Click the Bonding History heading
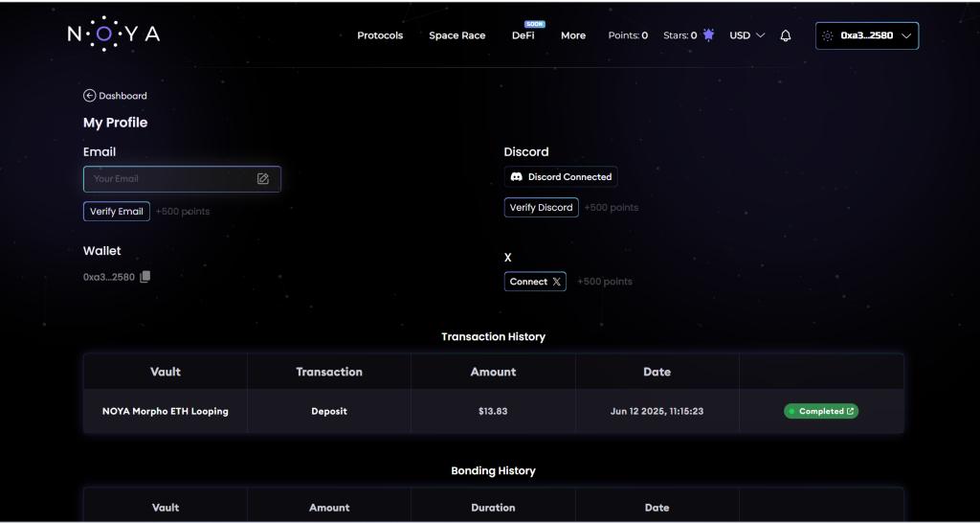 pos(493,470)
